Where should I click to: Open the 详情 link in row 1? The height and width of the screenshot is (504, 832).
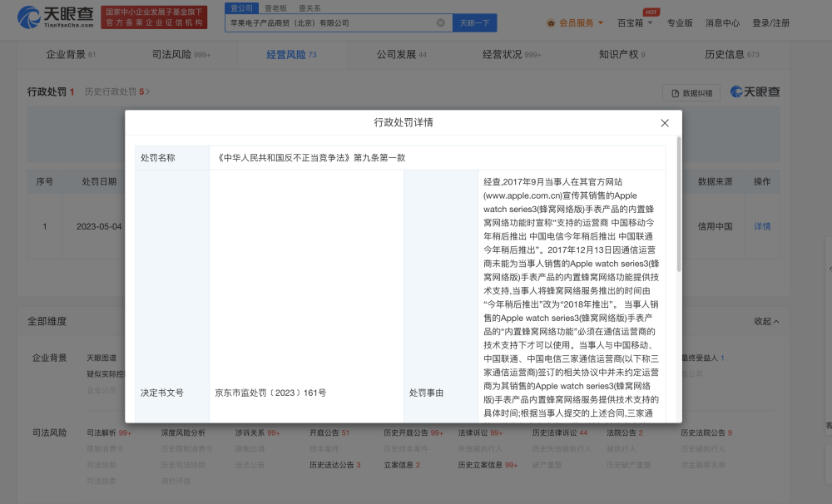[762, 226]
